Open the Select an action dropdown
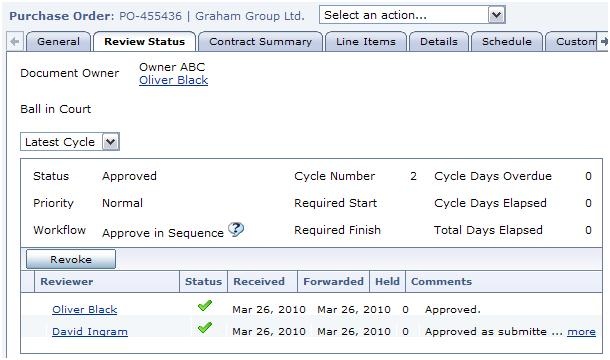The height and width of the screenshot is (360, 610). click(x=412, y=15)
